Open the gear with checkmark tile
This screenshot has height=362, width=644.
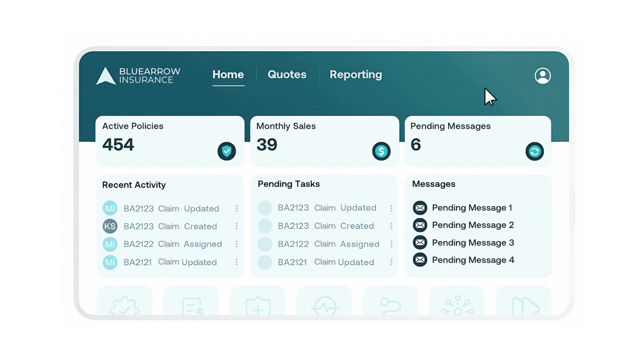pyautogui.click(x=124, y=301)
